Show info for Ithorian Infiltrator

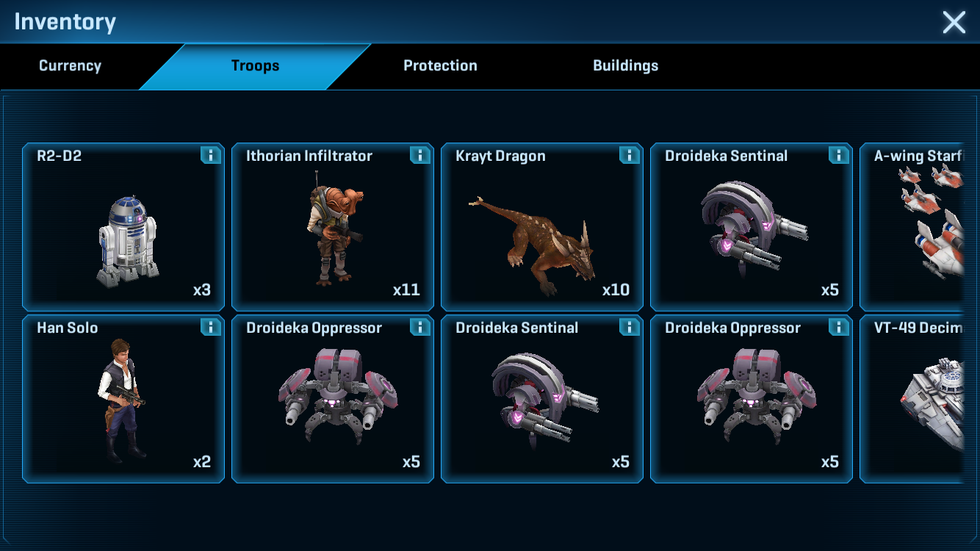419,155
